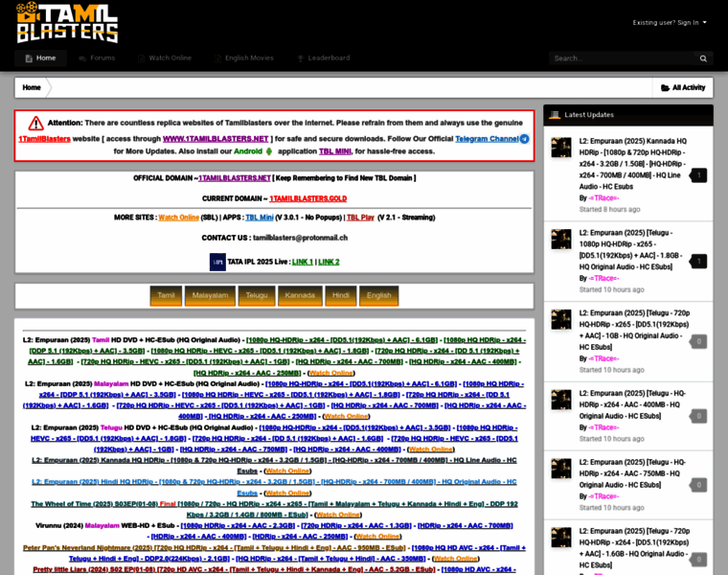Open Pretty Little Liars S02 720p link
The height and width of the screenshot is (575, 728).
pyautogui.click(x=234, y=569)
